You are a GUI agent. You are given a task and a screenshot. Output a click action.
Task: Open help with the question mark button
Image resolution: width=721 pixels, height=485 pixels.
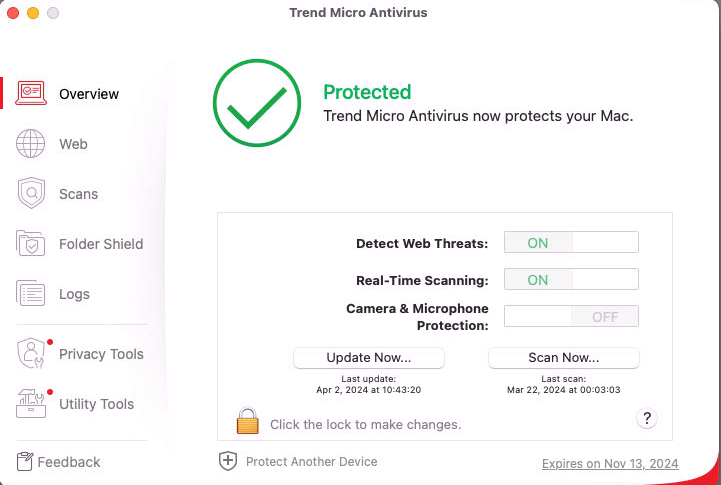point(647,418)
